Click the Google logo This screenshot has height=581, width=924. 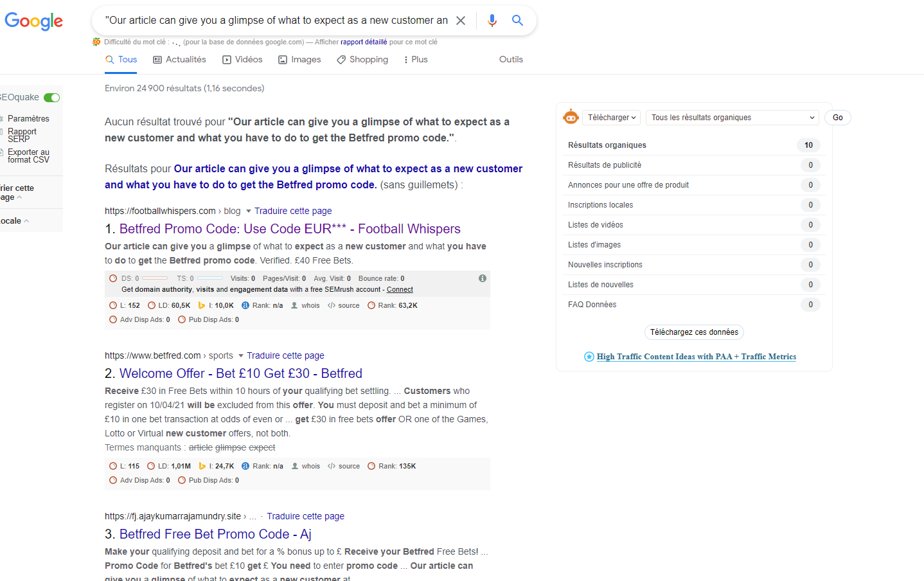pos(33,21)
